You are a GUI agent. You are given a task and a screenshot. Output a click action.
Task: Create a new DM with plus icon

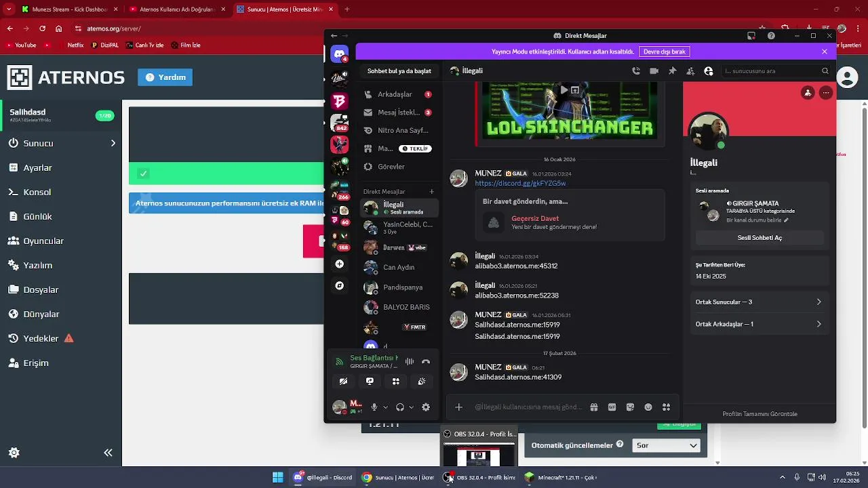(x=431, y=192)
